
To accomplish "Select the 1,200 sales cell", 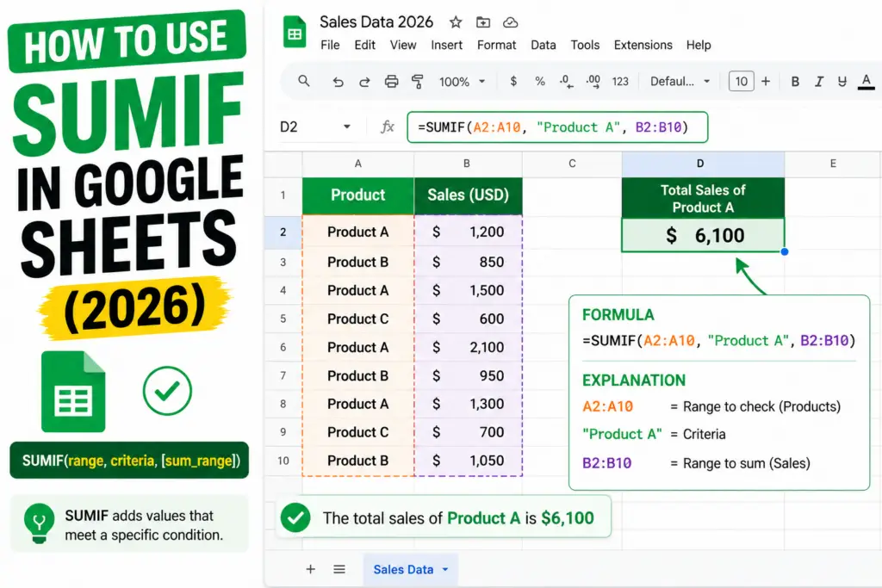I will (468, 232).
